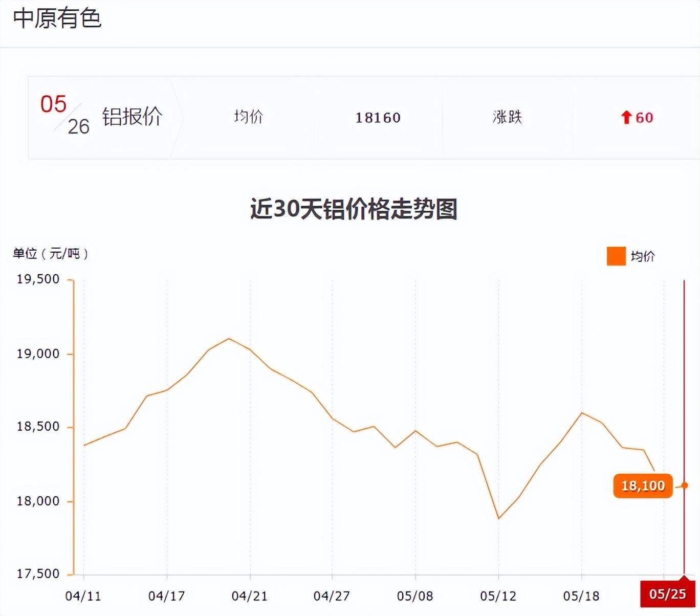The height and width of the screenshot is (616, 700).
Task: Click the 18,100 price label bubble
Action: pos(643,486)
